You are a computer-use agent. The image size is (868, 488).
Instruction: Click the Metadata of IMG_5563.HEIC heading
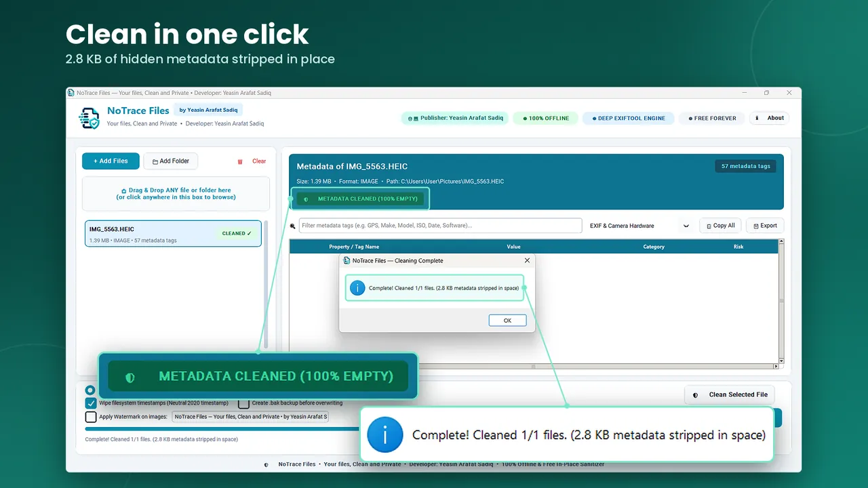click(x=352, y=166)
